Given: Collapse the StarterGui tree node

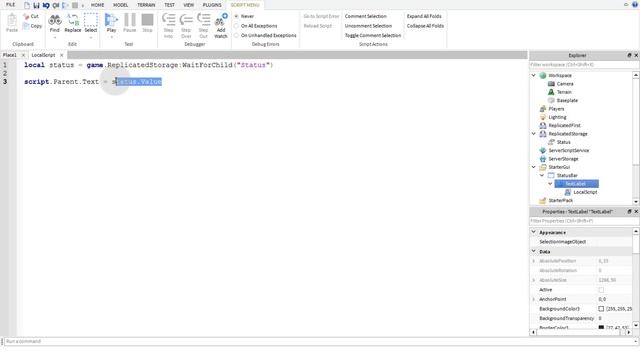Looking at the screenshot, I should (x=533, y=167).
